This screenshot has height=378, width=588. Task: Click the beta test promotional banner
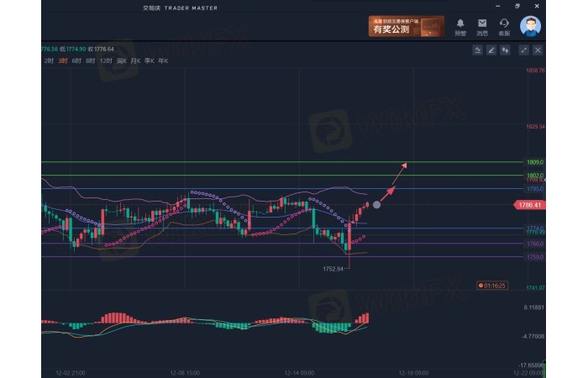(x=406, y=26)
